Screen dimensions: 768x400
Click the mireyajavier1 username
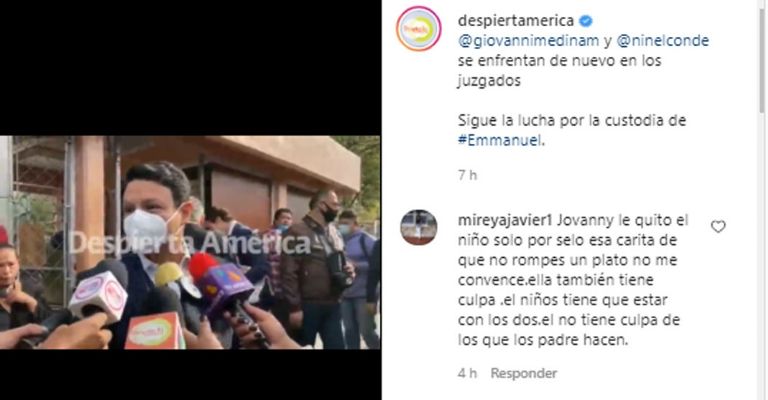coord(505,221)
